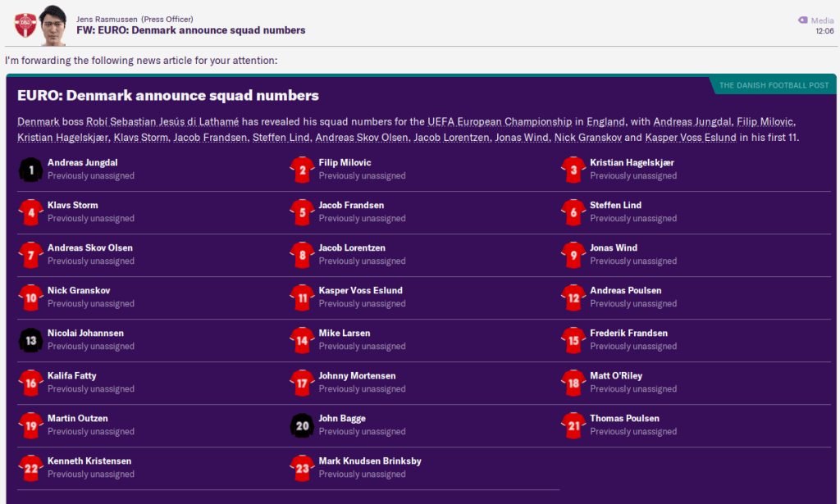
Task: Select Mark Knudsen Brinksby in squad list
Action: coord(370,461)
